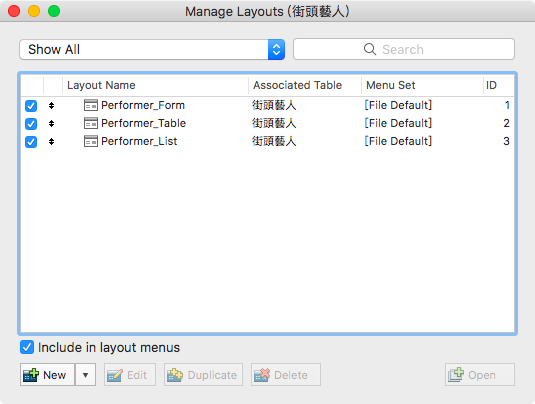This screenshot has width=535, height=404.
Task: Close the Manage Layouts window
Action: (x=14, y=11)
